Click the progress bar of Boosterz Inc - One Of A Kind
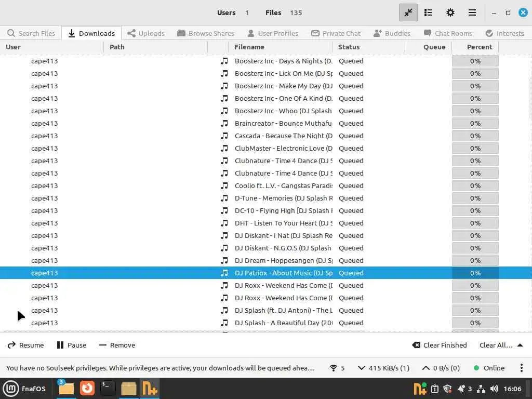 point(475,99)
